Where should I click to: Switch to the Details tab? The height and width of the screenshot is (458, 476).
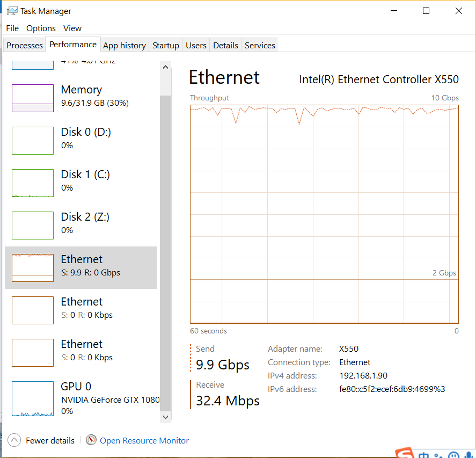(225, 45)
